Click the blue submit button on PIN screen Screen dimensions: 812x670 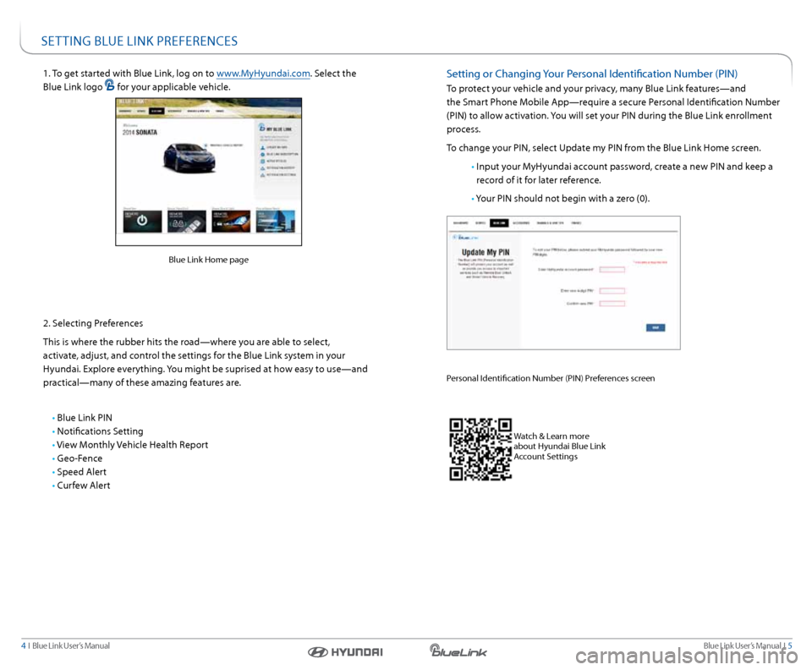656,327
